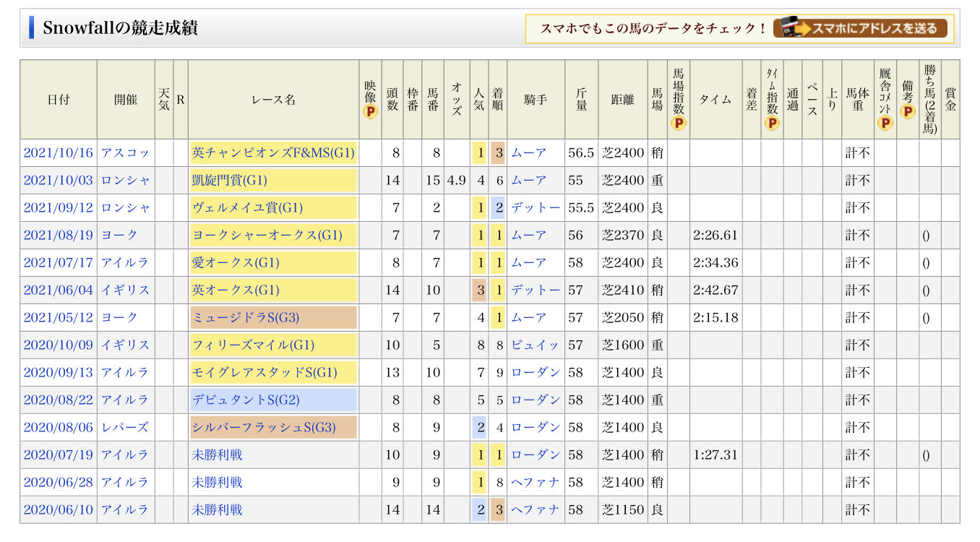The height and width of the screenshot is (542, 980).
Task: Open the 2020/09/13 race date link
Action: click(59, 373)
